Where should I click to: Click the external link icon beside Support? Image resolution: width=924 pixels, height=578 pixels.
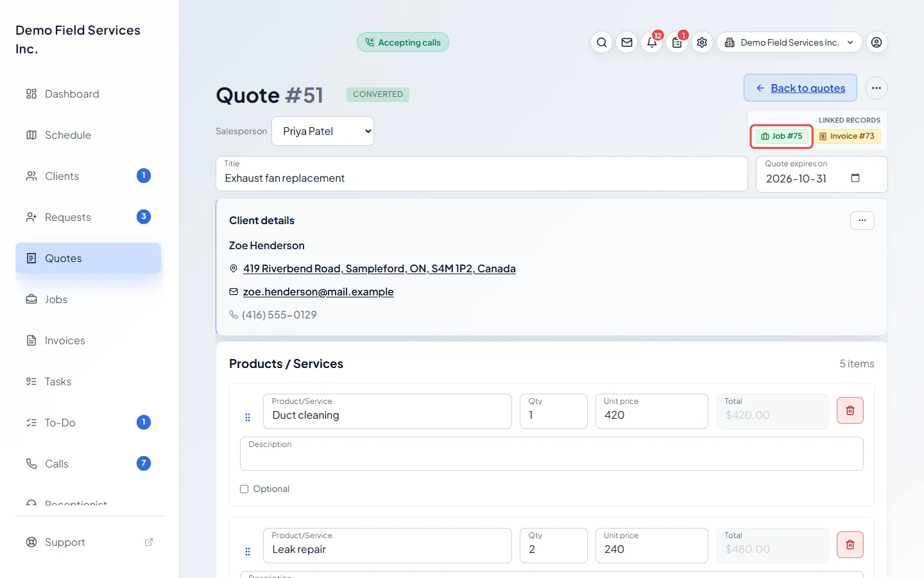coord(149,542)
